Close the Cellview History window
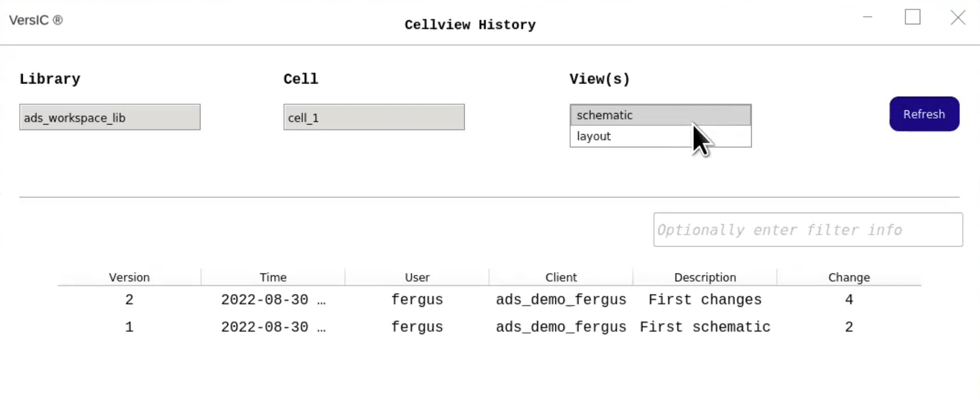This screenshot has width=980, height=404. click(957, 18)
